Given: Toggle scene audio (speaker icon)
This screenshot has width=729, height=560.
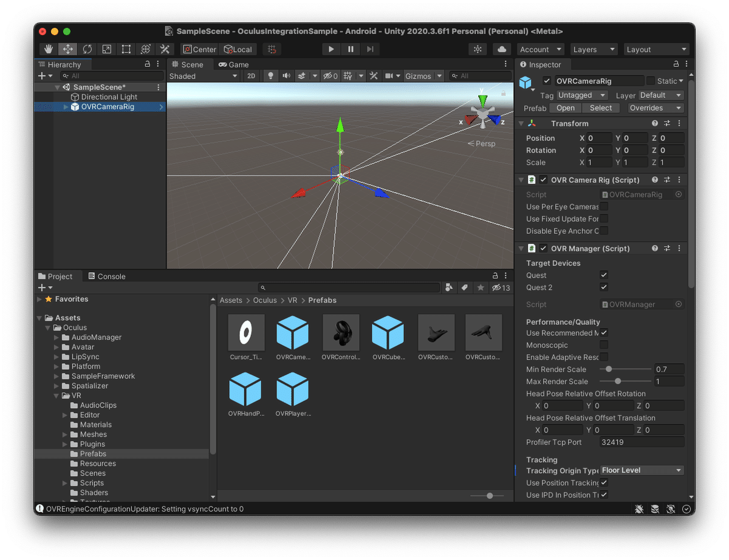Looking at the screenshot, I should point(286,76).
